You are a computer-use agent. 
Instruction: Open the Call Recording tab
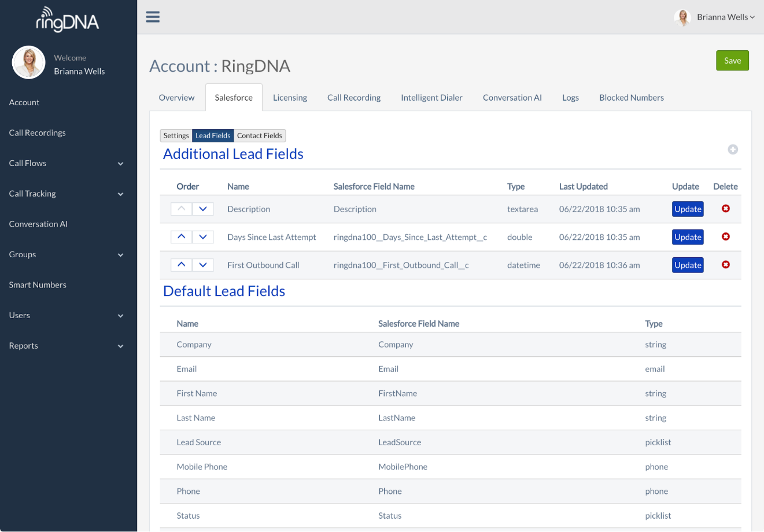354,98
